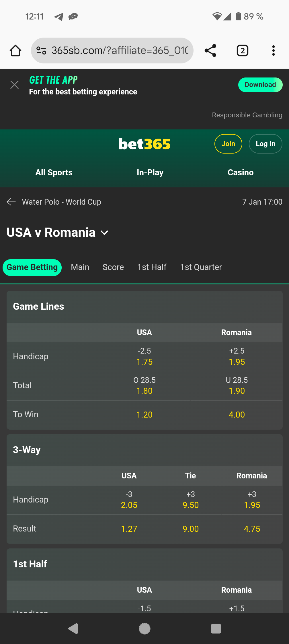Tap the share icon in browser toolbar
The image size is (289, 644).
pos(210,51)
